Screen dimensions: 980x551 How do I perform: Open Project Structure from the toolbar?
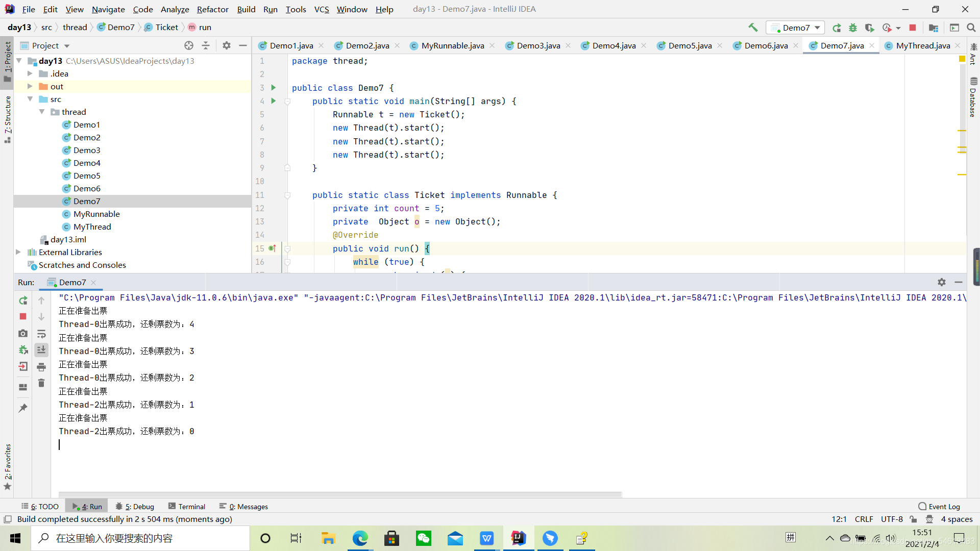(x=934, y=28)
